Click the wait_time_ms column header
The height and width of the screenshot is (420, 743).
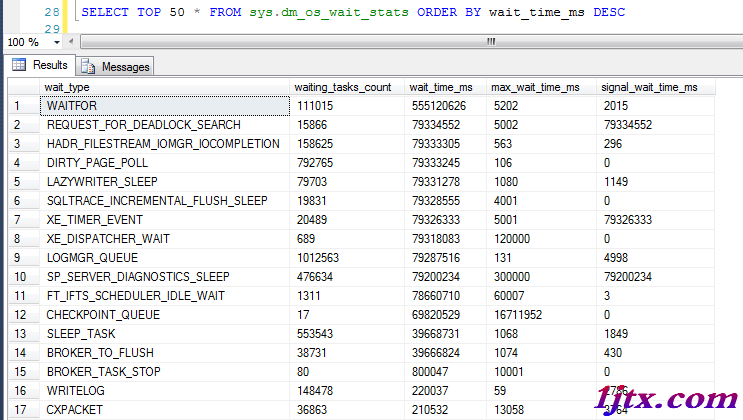[x=445, y=87]
